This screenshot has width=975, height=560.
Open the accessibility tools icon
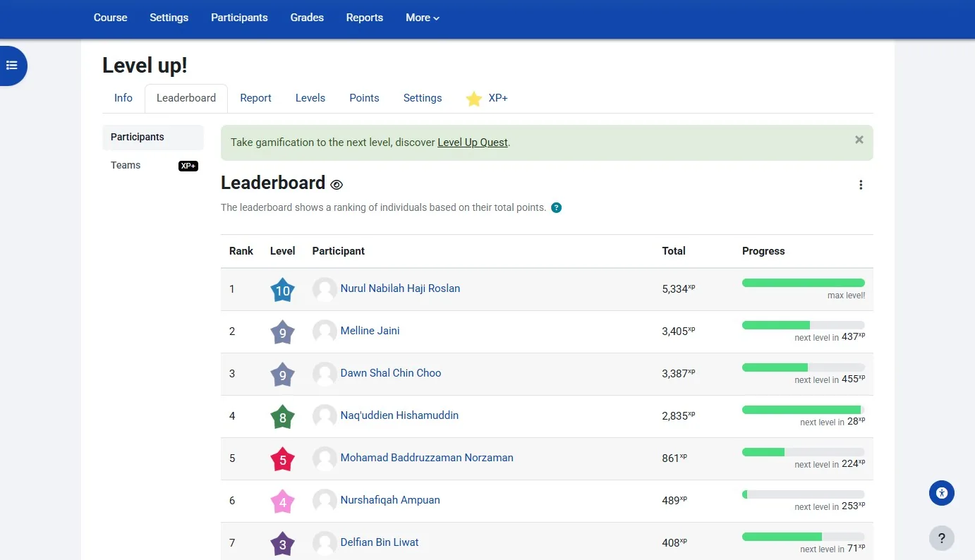(x=941, y=493)
